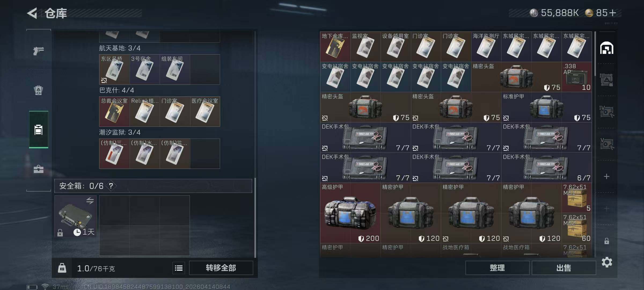644x290 pixels.
Task: Select the 高级护甲 item with 200 durability
Action: coord(350,213)
